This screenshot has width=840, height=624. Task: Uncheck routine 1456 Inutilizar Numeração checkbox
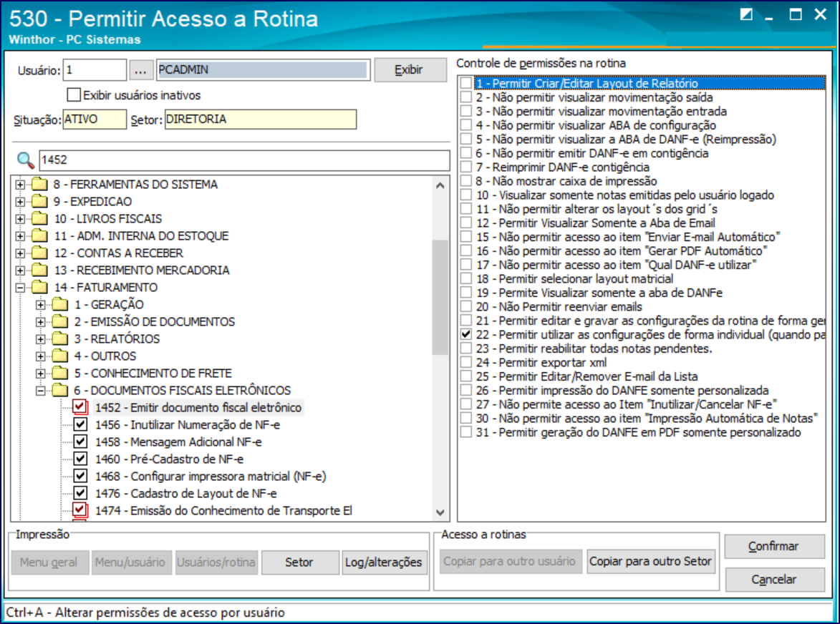coord(79,424)
